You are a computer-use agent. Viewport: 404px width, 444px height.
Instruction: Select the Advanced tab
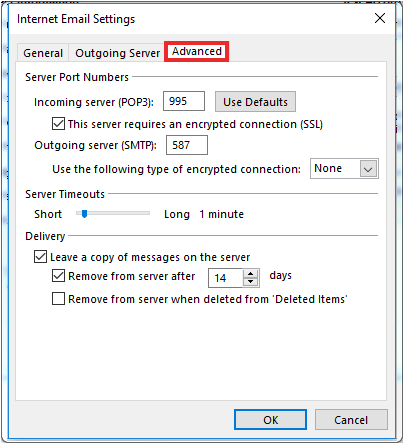tap(197, 51)
